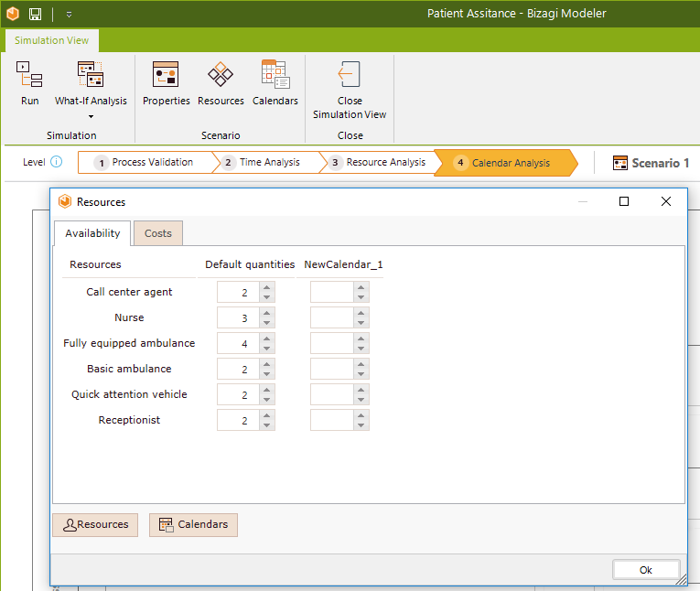Image resolution: width=700 pixels, height=591 pixels.
Task: Maximize the Resources dialog
Action: pos(624,201)
